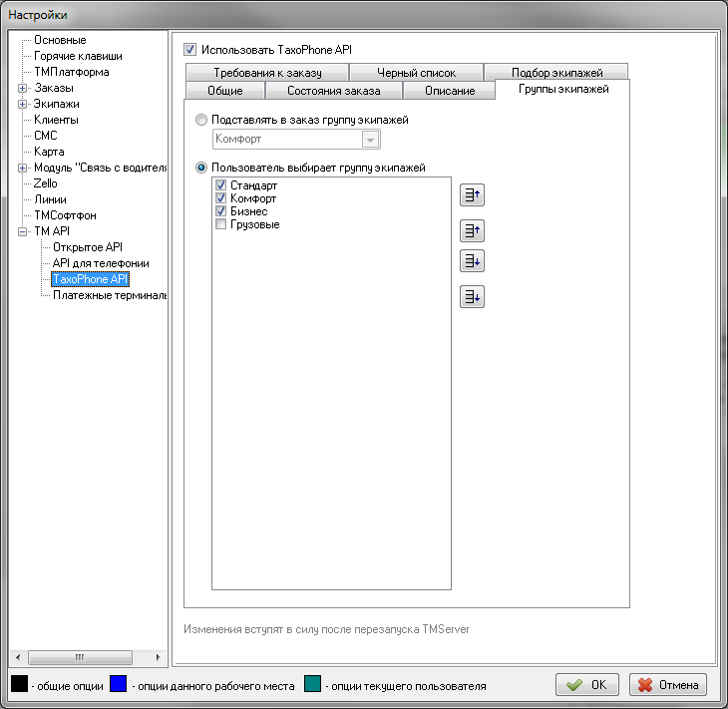Open the Черный список tab
The image size is (728, 709).
(416, 73)
